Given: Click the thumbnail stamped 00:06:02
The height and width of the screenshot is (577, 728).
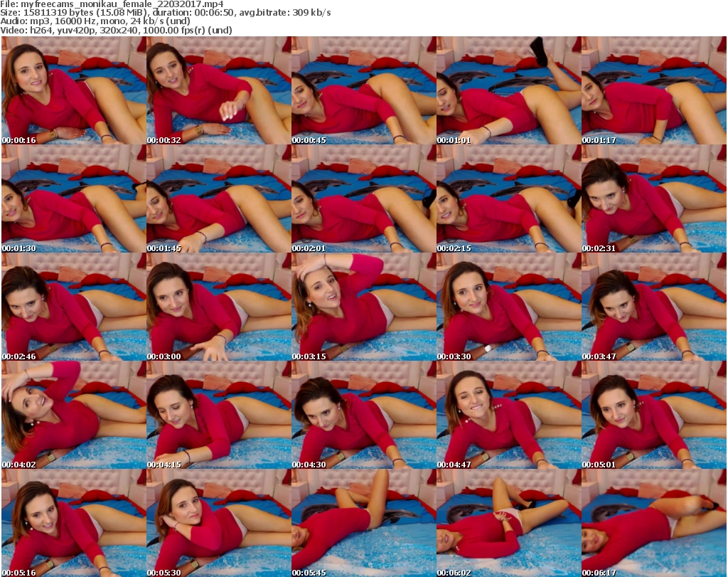Looking at the screenshot, I should click(508, 523).
